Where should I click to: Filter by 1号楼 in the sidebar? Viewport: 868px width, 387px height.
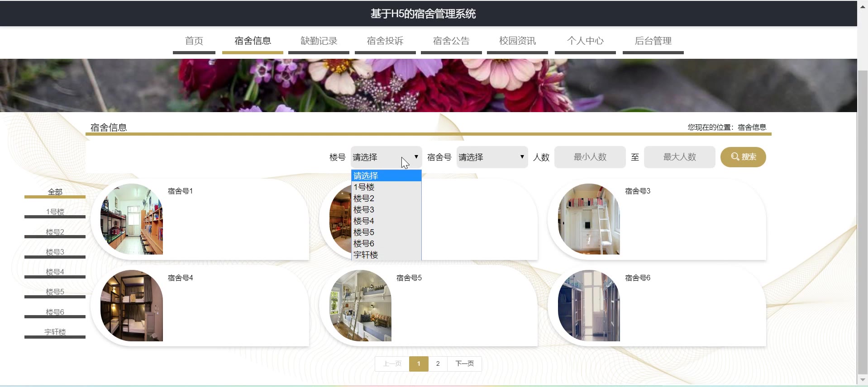click(x=55, y=212)
